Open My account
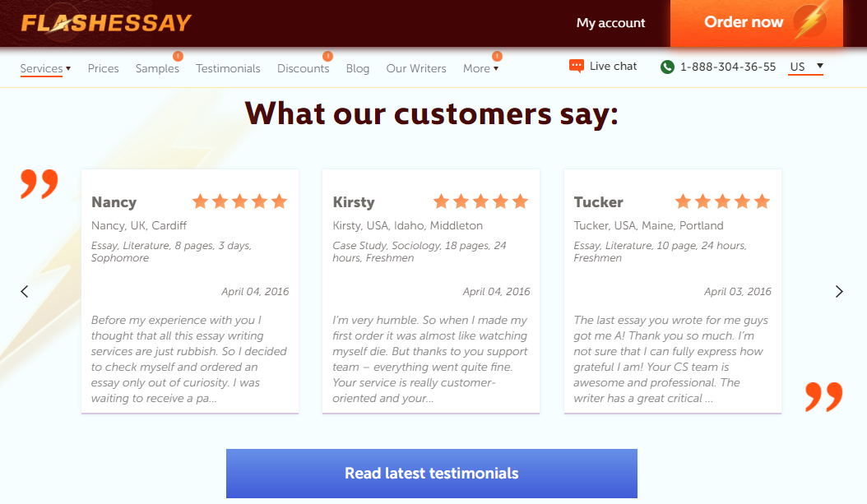867x504 pixels. tap(610, 23)
